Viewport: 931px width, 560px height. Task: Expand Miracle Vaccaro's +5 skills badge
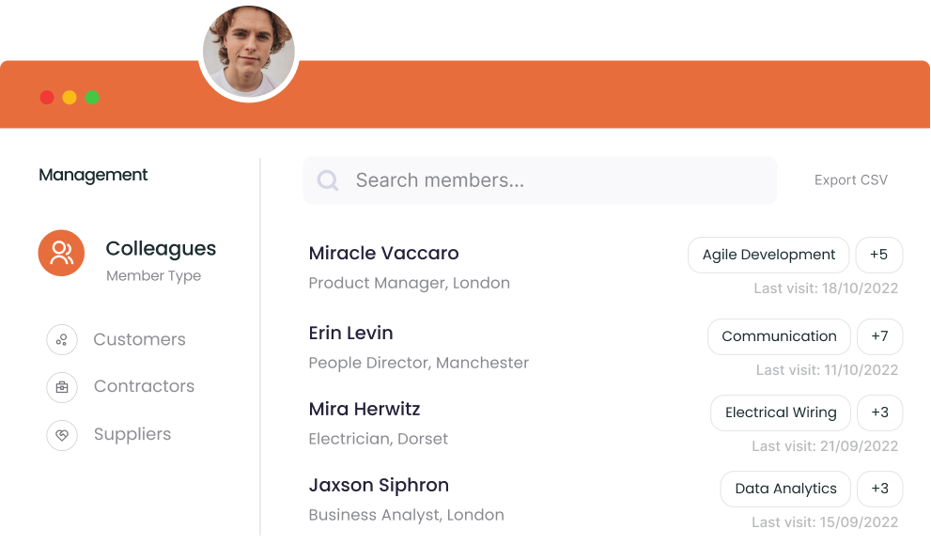point(878,255)
